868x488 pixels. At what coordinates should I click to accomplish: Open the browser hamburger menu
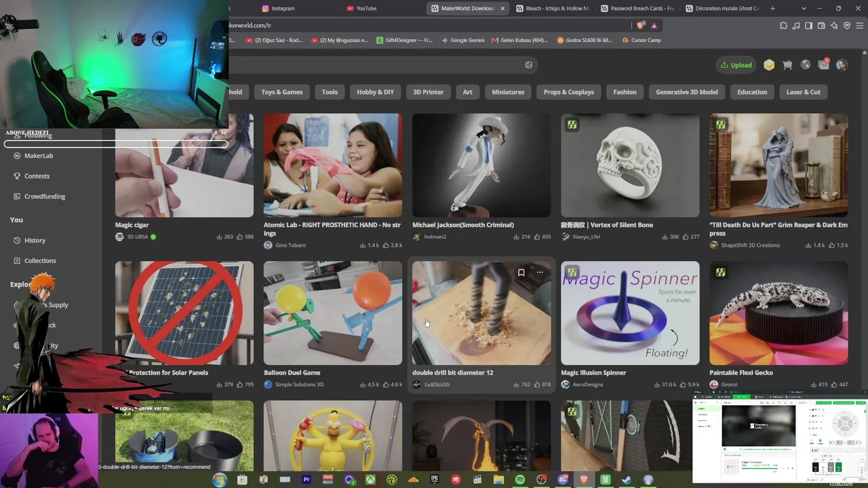click(x=860, y=26)
